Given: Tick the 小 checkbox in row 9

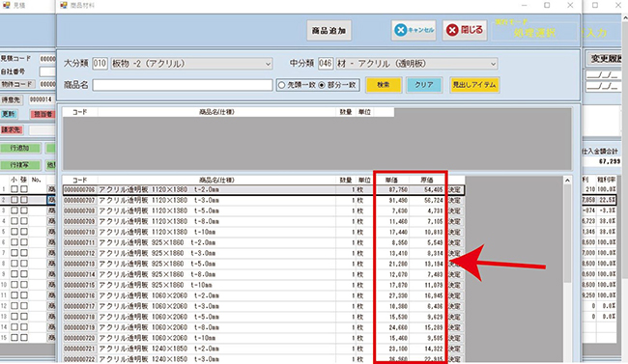Looking at the screenshot, I should 14,274.
